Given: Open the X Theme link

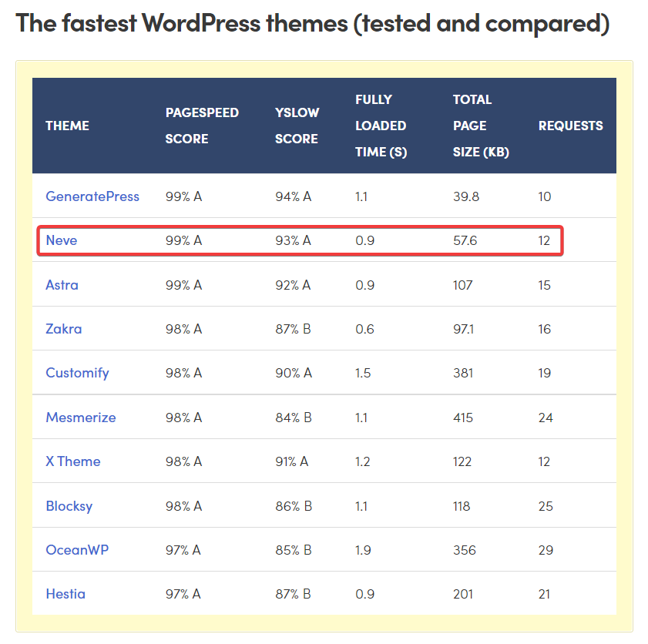Looking at the screenshot, I should (72, 461).
